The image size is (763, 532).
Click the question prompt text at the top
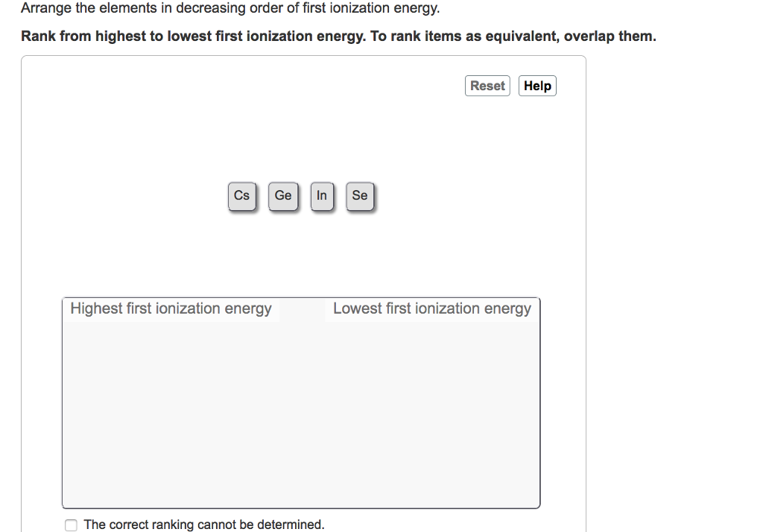(231, 8)
